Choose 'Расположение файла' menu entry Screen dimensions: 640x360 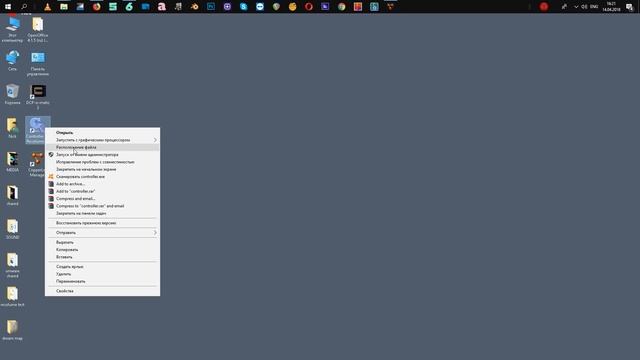pyautogui.click(x=102, y=147)
